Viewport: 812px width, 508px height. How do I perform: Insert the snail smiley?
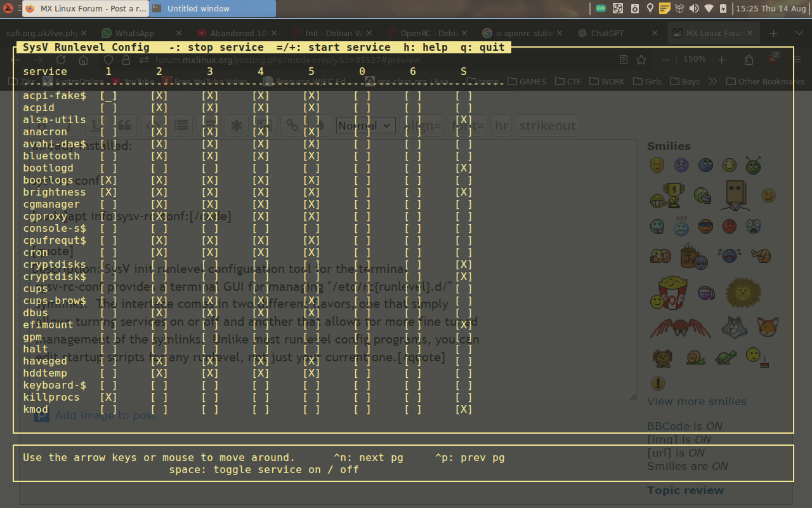[695, 358]
